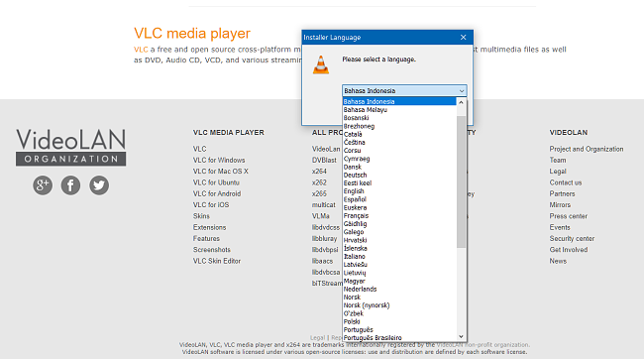This screenshot has height=359, width=644.
Task: Click the VLC cone icon in the dialog
Action: 321,65
